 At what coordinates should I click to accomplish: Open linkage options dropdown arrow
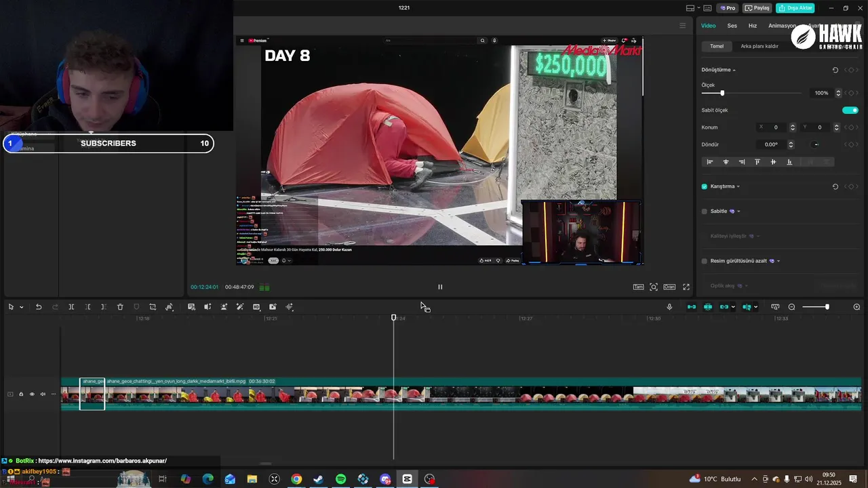[733, 307]
